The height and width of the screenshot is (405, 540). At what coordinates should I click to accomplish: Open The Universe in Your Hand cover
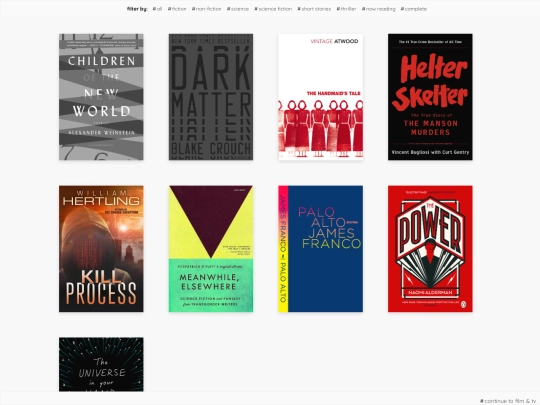101,364
